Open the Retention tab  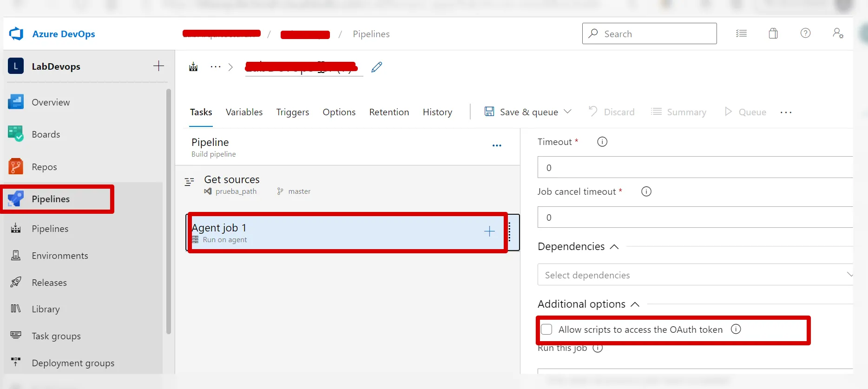point(389,112)
